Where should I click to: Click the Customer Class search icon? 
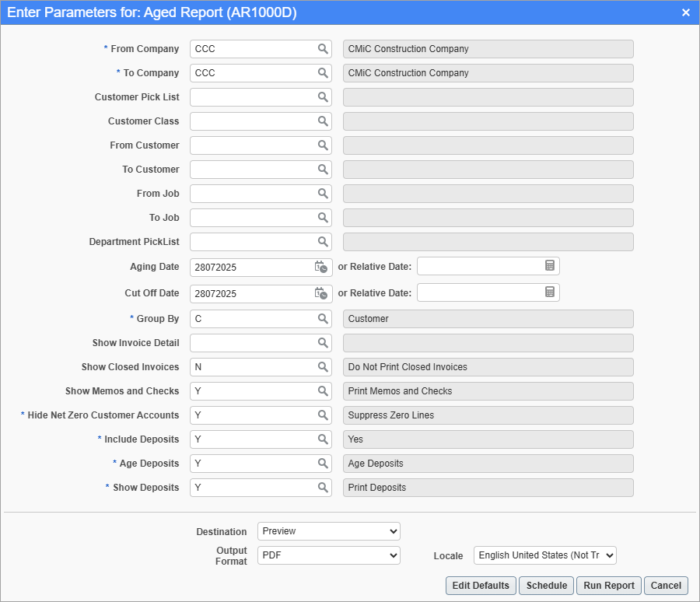coord(323,121)
